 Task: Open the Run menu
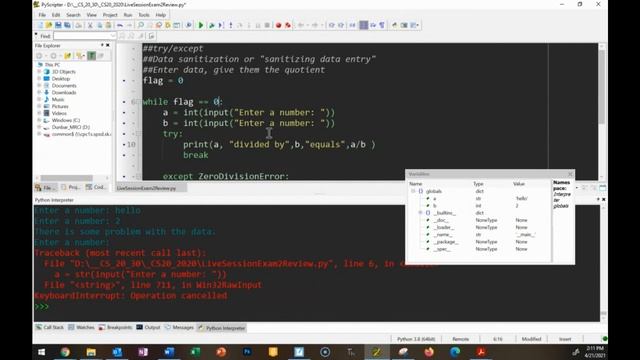[x=128, y=15]
